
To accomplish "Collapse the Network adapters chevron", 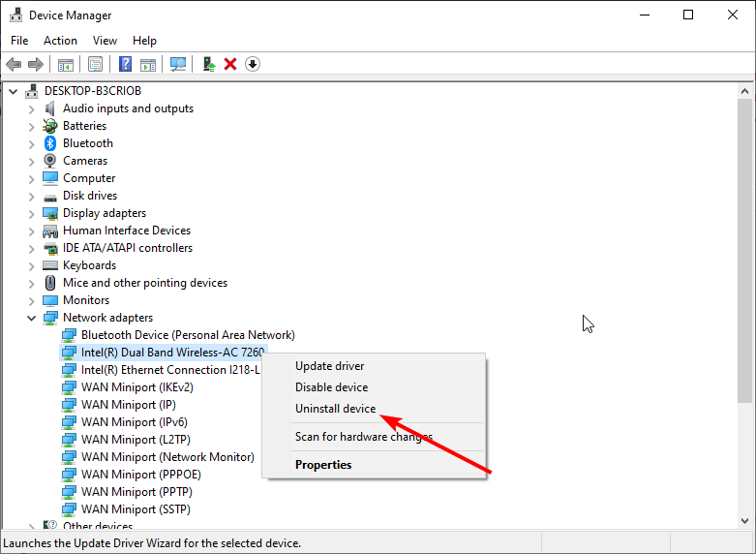I will pyautogui.click(x=32, y=318).
